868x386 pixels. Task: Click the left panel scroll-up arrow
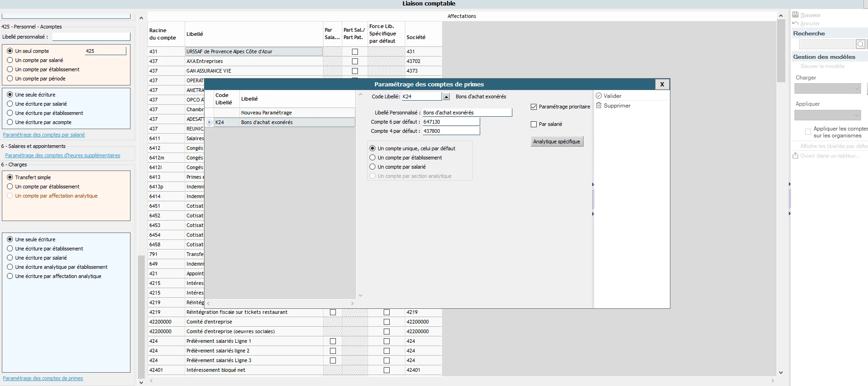click(141, 18)
